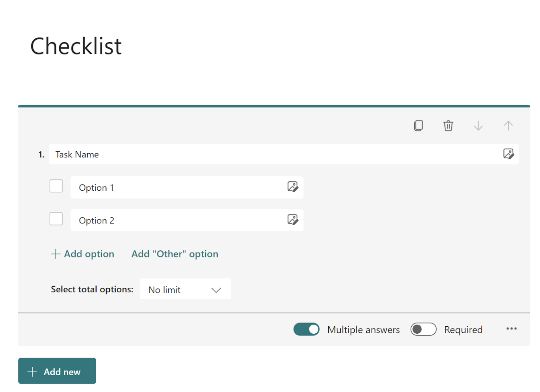Disable the Multiple answers toggle
This screenshot has width=540, height=392.
[x=306, y=329]
